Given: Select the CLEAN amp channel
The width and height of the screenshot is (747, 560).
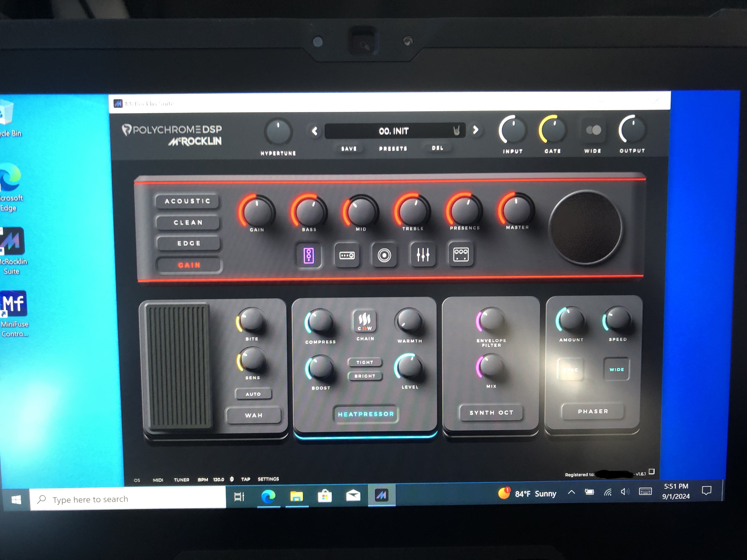Looking at the screenshot, I should pos(188,222).
